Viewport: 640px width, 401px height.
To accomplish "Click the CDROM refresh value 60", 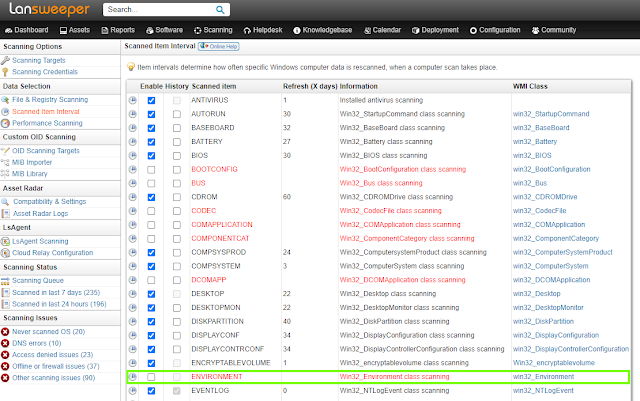I will [x=287, y=197].
